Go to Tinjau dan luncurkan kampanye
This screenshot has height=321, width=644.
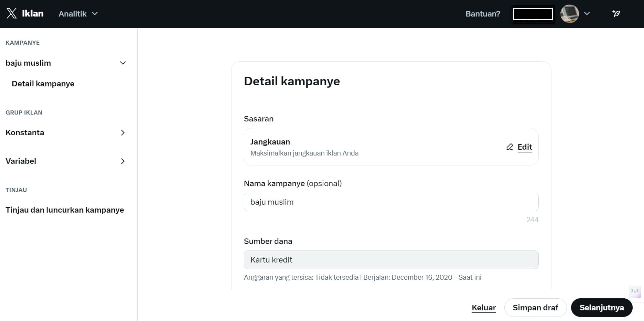coord(65,210)
